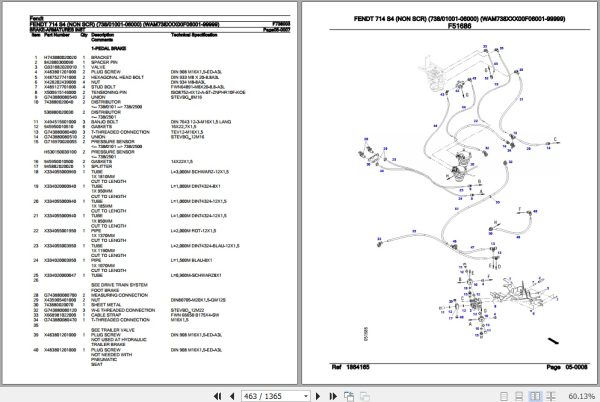Image resolution: width=600 pixels, height=402 pixels.
Task: Return to the previous view
Action: (x=349, y=396)
